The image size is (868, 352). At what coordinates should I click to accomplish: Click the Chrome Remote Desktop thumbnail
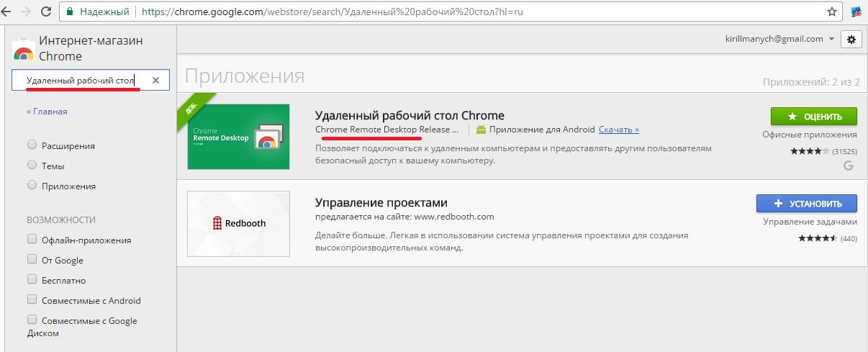[x=238, y=137]
